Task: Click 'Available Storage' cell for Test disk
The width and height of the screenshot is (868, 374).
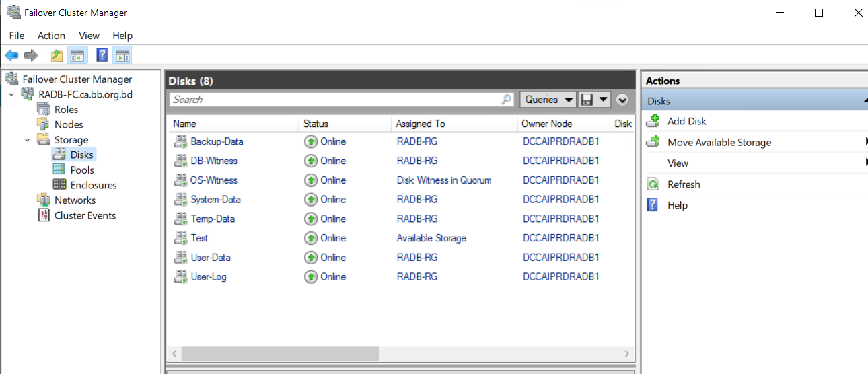Action: tap(431, 238)
